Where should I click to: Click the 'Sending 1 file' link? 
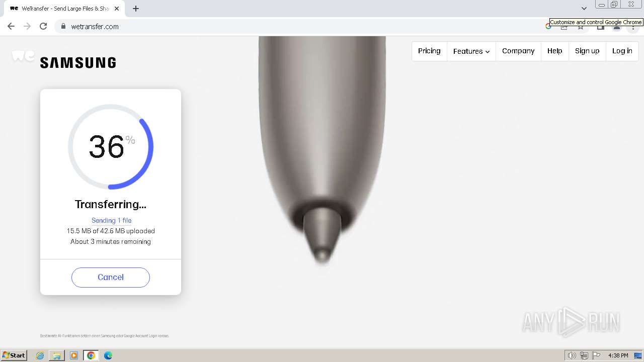pos(111,220)
